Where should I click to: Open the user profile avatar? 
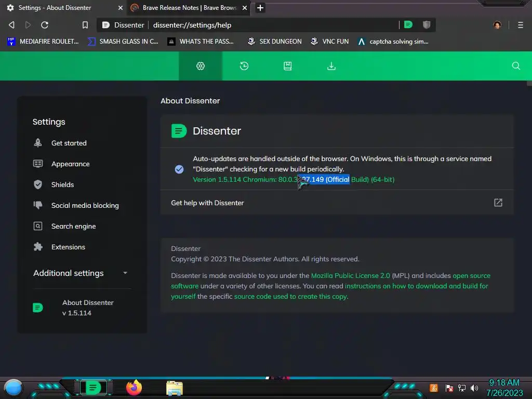point(497,25)
